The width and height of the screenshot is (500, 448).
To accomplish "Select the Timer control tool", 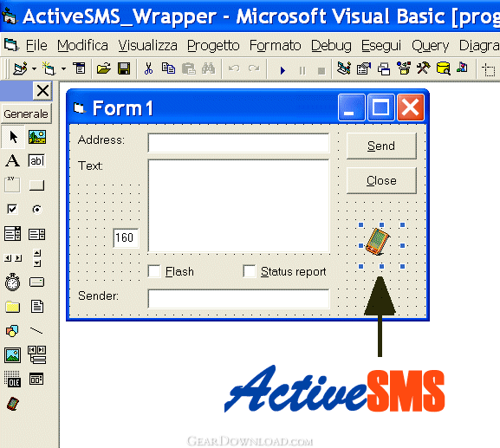I will coord(12,282).
